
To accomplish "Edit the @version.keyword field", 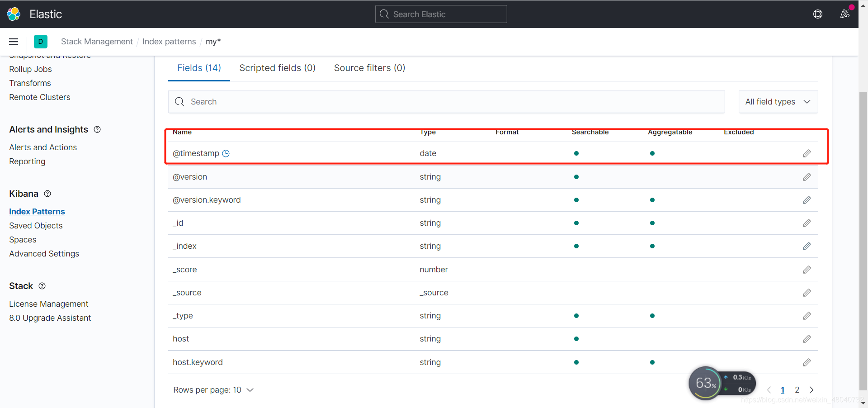I will point(807,200).
